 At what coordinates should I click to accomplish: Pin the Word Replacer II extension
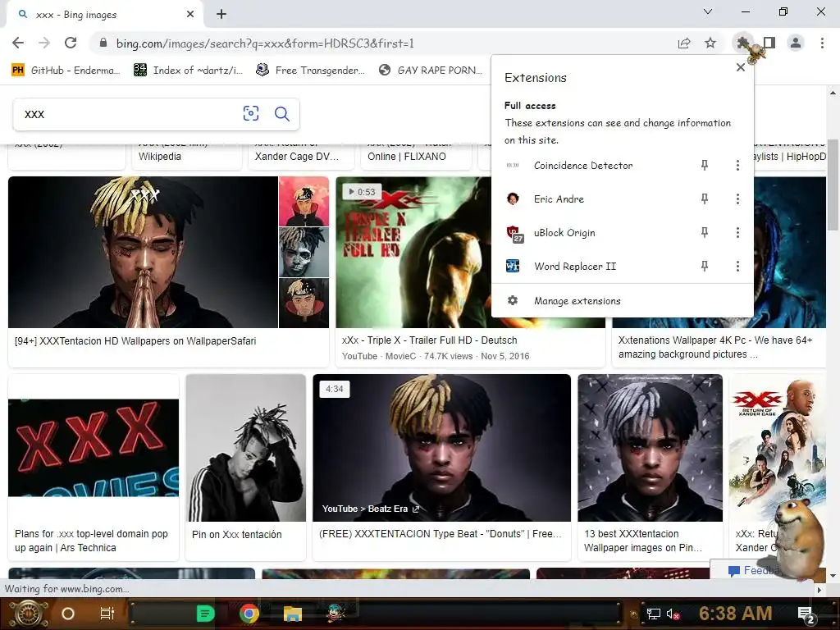[705, 266]
